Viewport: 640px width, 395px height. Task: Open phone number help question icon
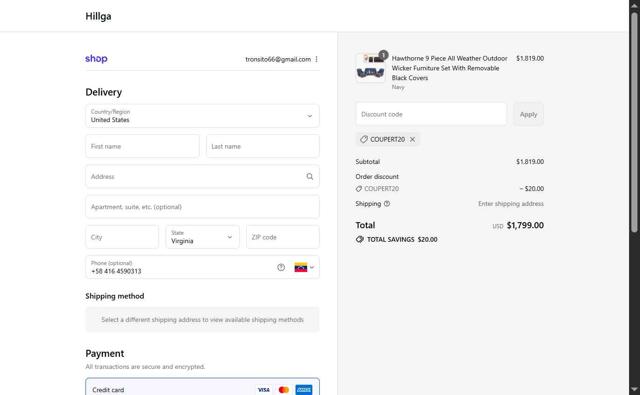(x=281, y=267)
